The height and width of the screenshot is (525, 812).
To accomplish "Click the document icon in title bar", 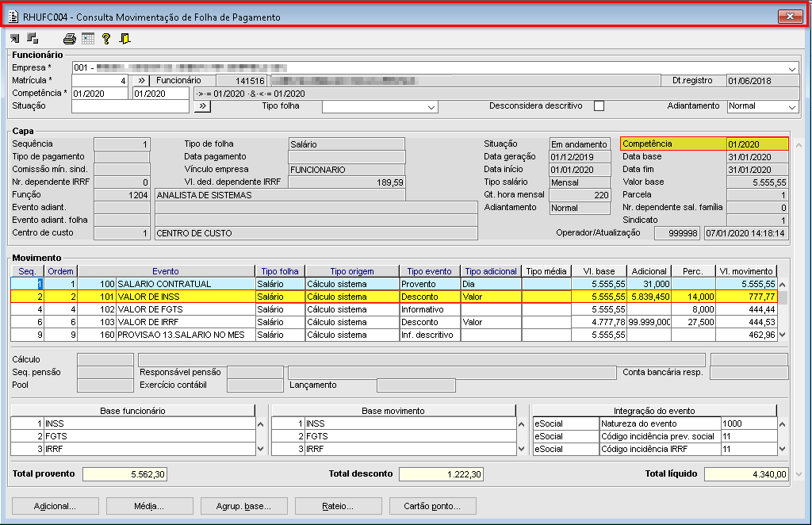I will (x=13, y=17).
